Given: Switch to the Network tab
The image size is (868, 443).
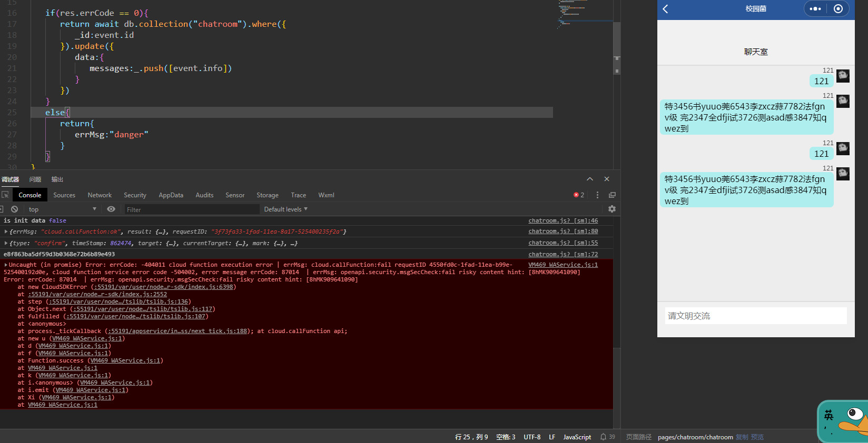Looking at the screenshot, I should [x=100, y=195].
